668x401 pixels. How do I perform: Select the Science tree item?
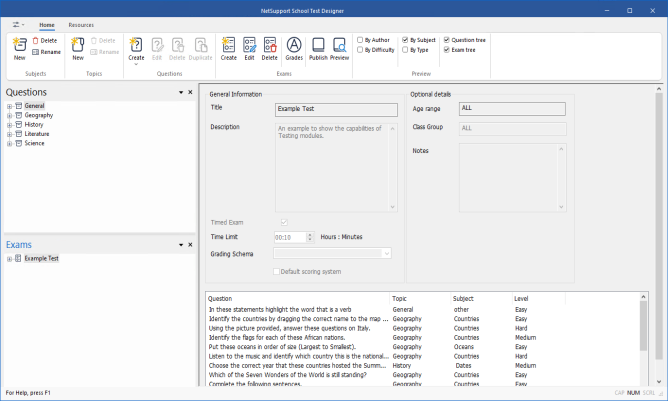34,143
